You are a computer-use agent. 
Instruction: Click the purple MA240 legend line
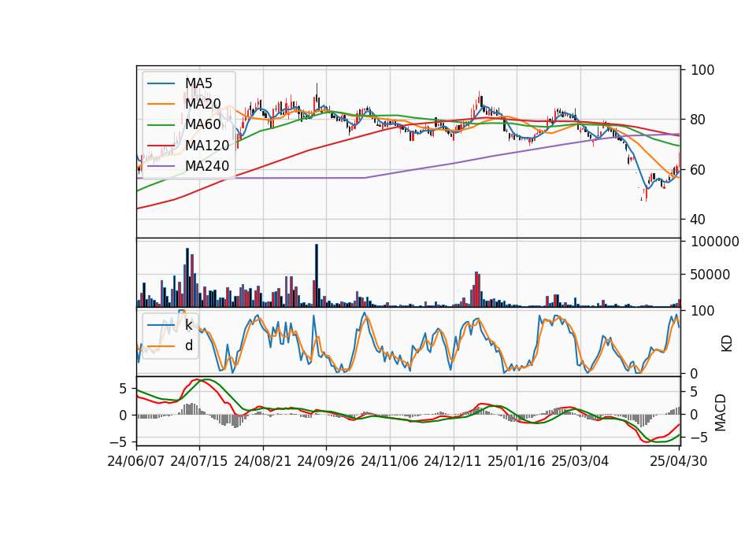pyautogui.click(x=161, y=166)
